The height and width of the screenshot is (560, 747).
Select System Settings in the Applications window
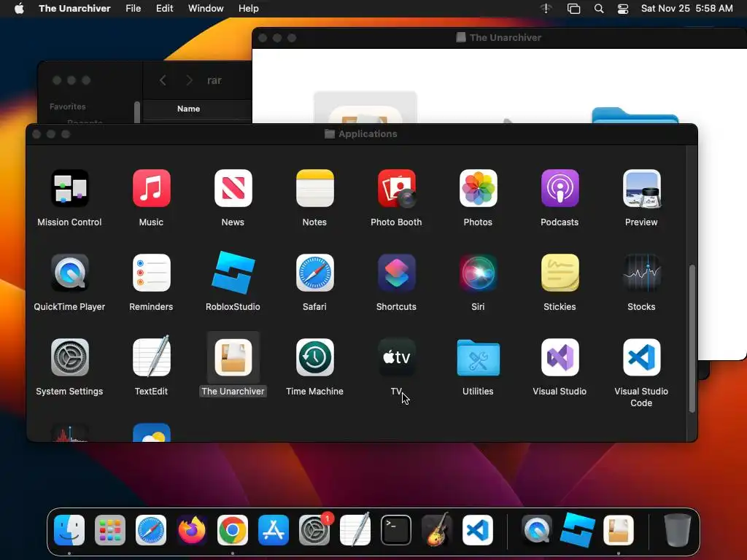(x=69, y=357)
